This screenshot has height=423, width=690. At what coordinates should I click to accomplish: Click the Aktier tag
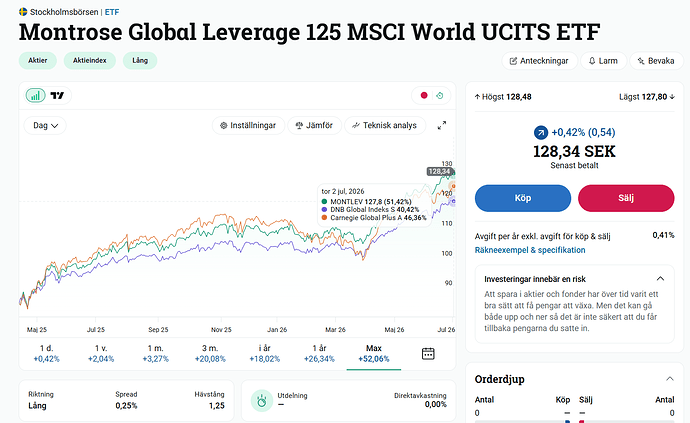[37, 60]
